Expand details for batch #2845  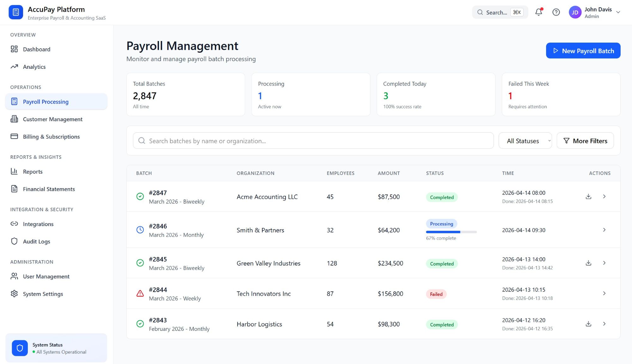point(604,263)
